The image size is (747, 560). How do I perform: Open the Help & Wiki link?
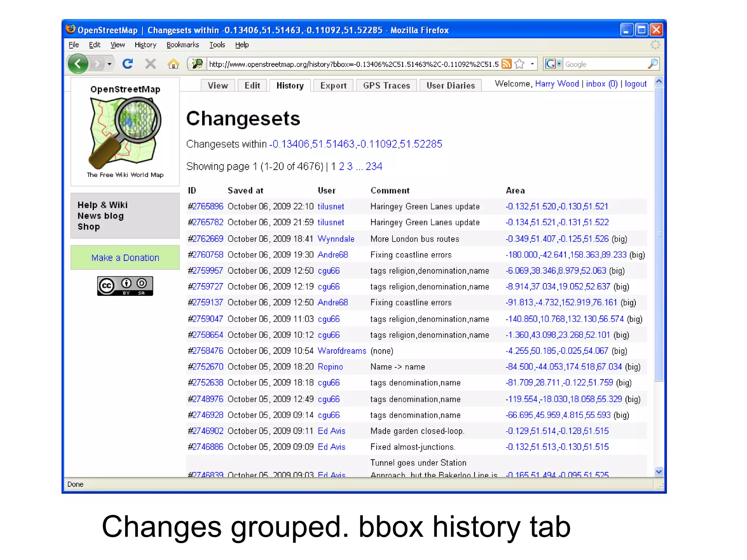click(102, 205)
